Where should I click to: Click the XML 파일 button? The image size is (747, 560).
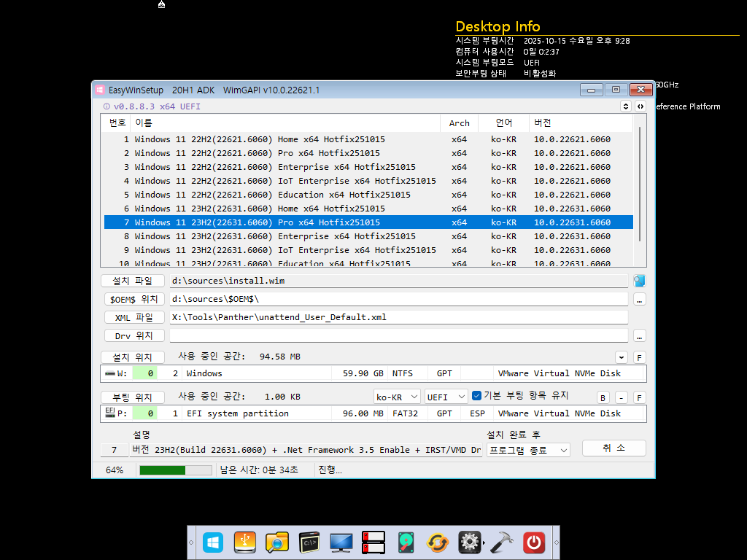click(134, 318)
